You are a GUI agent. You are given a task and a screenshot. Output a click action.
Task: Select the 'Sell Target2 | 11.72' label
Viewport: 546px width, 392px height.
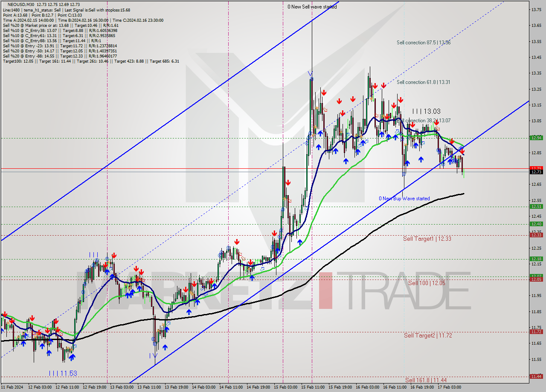[x=428, y=335]
